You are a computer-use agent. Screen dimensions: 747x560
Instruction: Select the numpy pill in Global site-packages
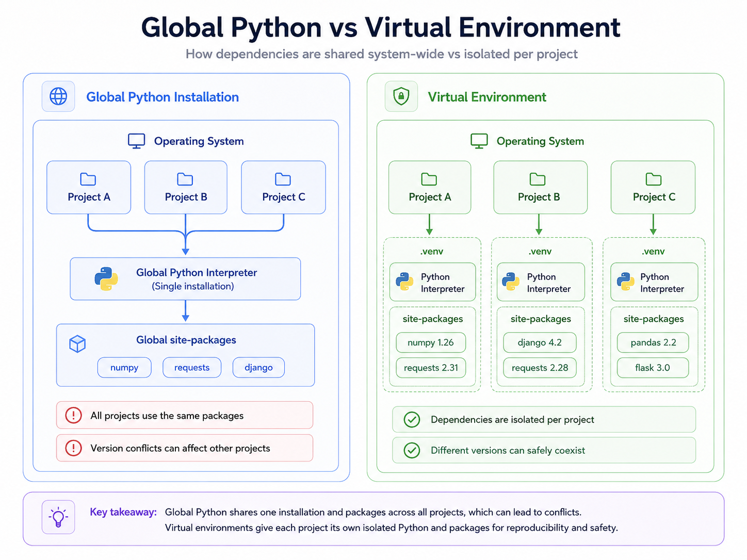[124, 368]
